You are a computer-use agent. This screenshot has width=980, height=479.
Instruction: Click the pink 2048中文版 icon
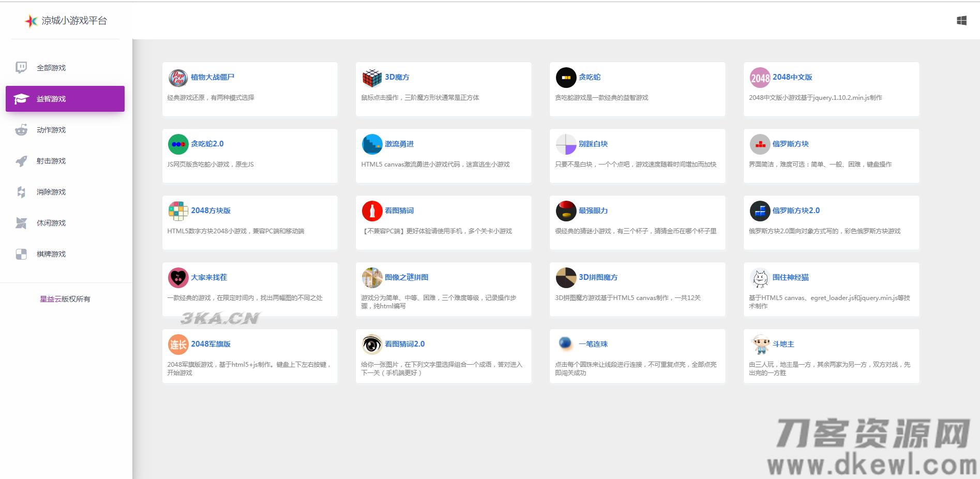(760, 78)
